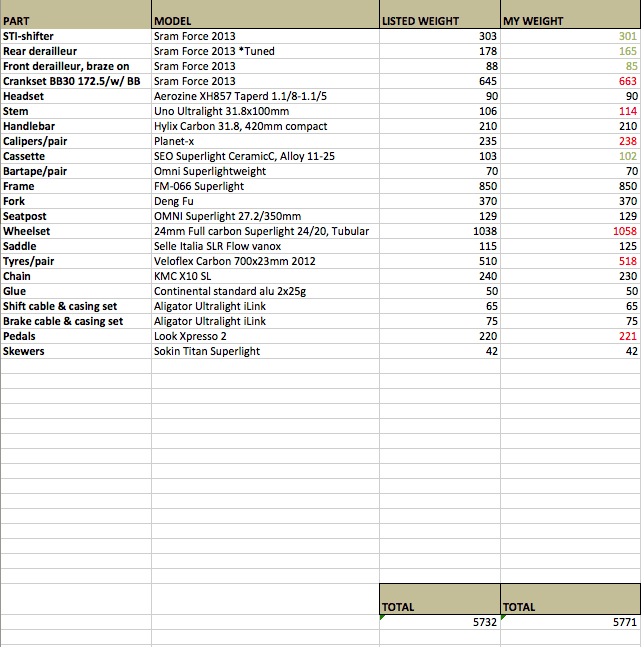
Task: Click Hylix Carbon 31.8, 420mm compact cell
Action: tap(265, 126)
